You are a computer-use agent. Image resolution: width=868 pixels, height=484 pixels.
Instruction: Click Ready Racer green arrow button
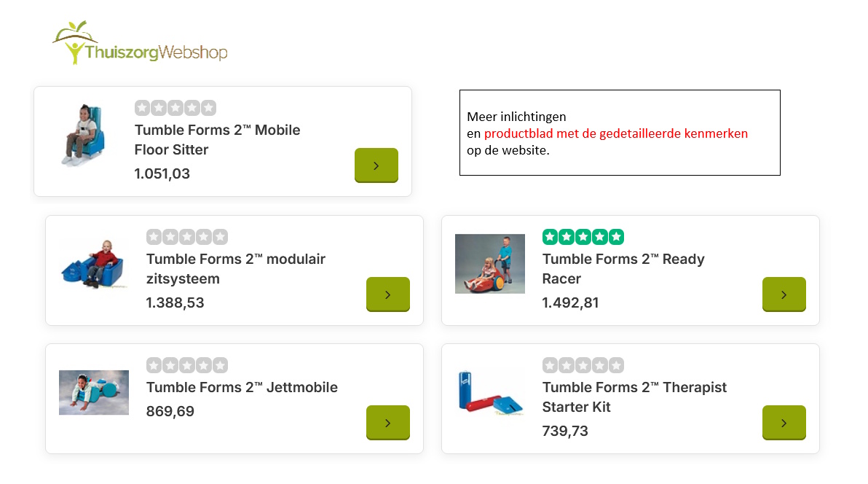784,294
